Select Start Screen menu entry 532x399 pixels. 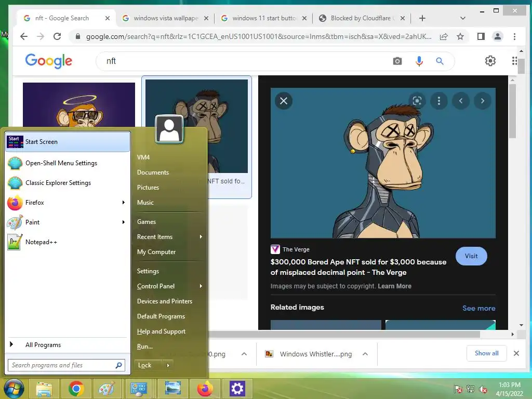coord(68,141)
